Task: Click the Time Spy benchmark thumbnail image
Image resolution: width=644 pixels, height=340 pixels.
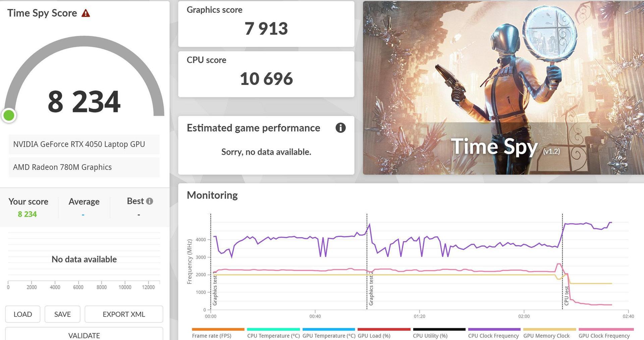Action: coord(503,88)
